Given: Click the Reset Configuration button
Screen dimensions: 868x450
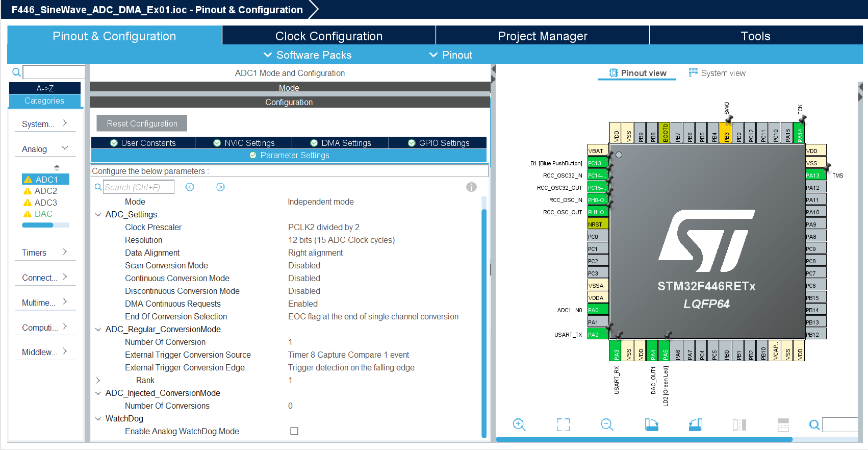Looking at the screenshot, I should point(142,123).
